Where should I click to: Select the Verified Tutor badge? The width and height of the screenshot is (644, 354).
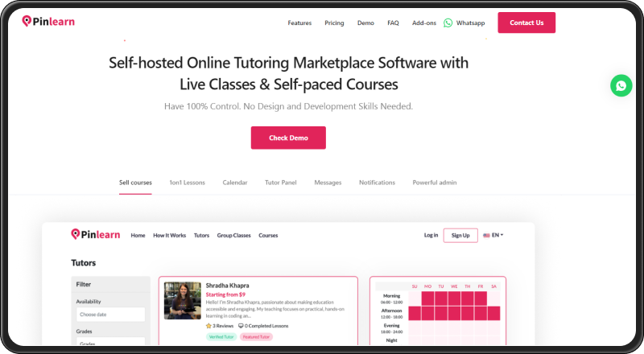(x=221, y=336)
